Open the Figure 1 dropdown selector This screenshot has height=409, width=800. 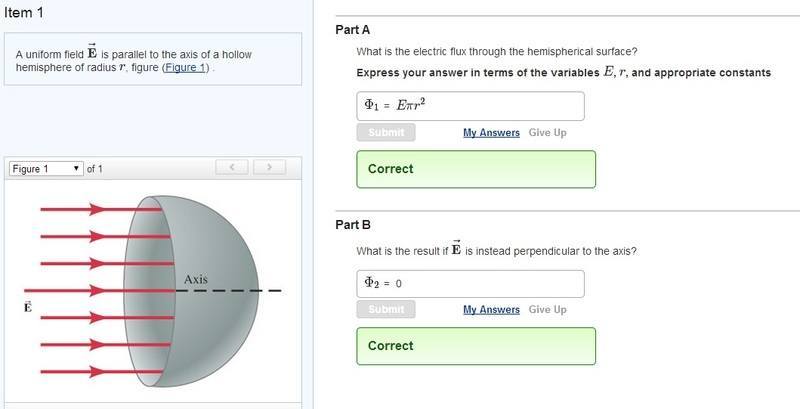click(46, 169)
